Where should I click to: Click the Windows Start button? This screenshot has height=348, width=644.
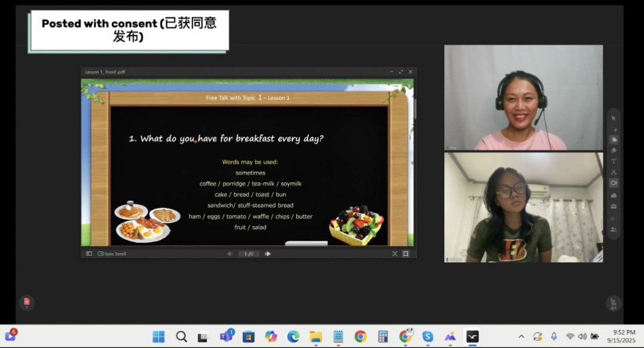(159, 337)
